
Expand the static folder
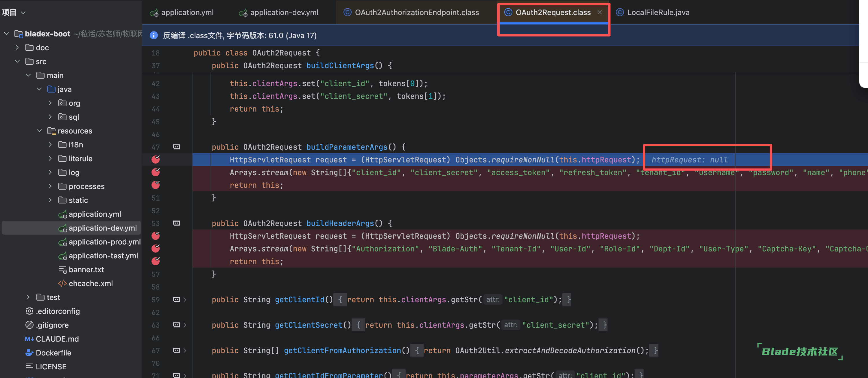(x=50, y=200)
